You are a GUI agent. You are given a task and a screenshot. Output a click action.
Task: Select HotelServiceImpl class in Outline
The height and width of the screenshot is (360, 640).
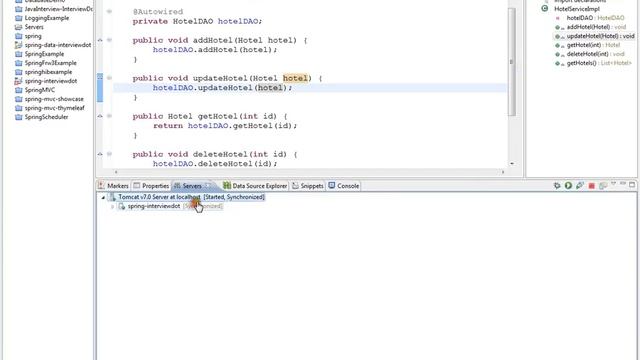pyautogui.click(x=577, y=9)
